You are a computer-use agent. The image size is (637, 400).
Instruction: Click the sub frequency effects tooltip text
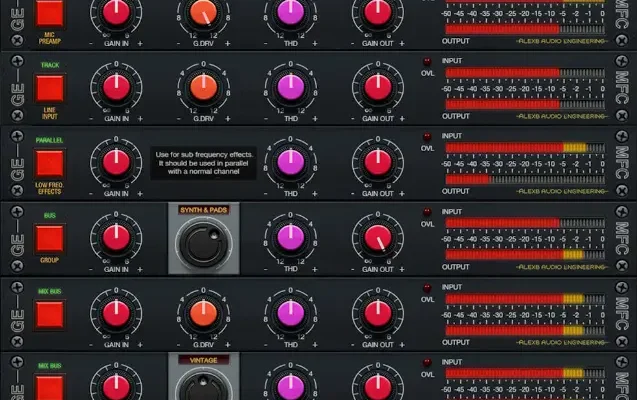coord(203,162)
